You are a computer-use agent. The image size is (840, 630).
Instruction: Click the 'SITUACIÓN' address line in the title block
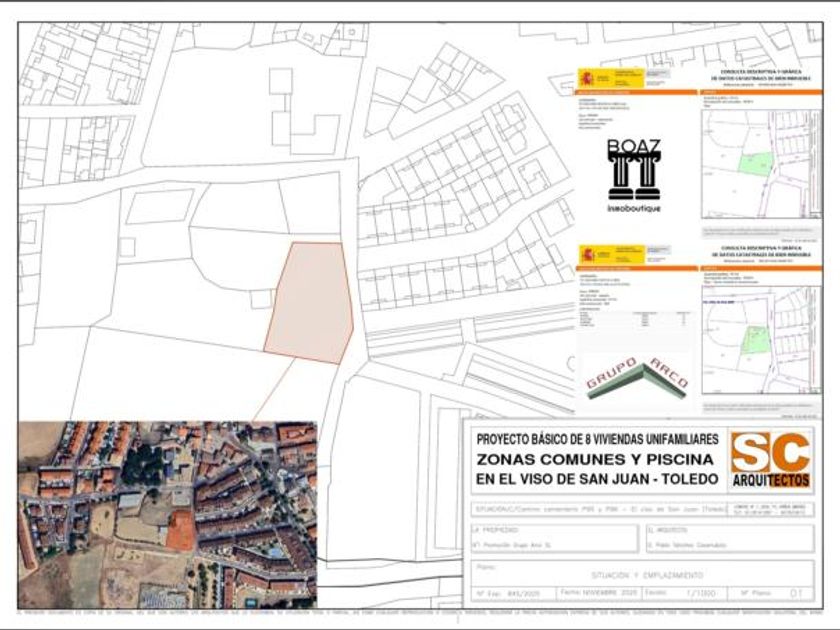[598, 508]
